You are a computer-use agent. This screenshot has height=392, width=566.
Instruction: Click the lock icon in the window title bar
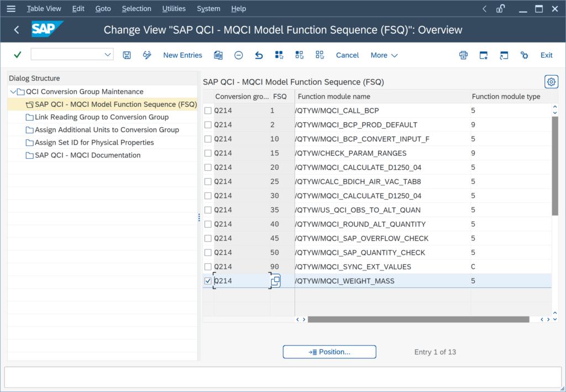click(x=500, y=9)
